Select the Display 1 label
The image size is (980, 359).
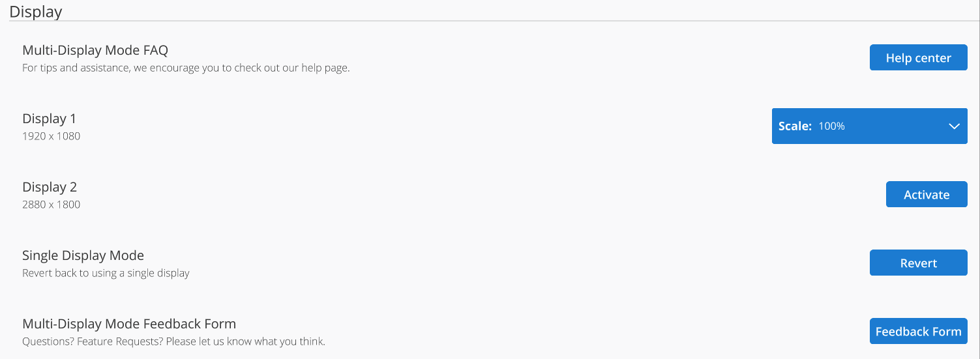coord(50,119)
